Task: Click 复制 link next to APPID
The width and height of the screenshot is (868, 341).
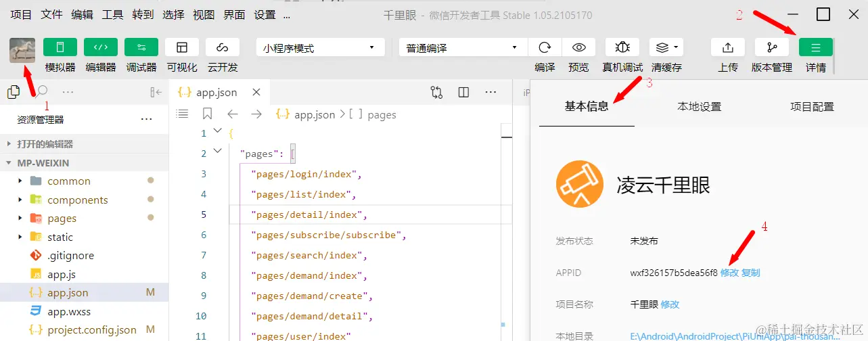Action: [x=751, y=273]
